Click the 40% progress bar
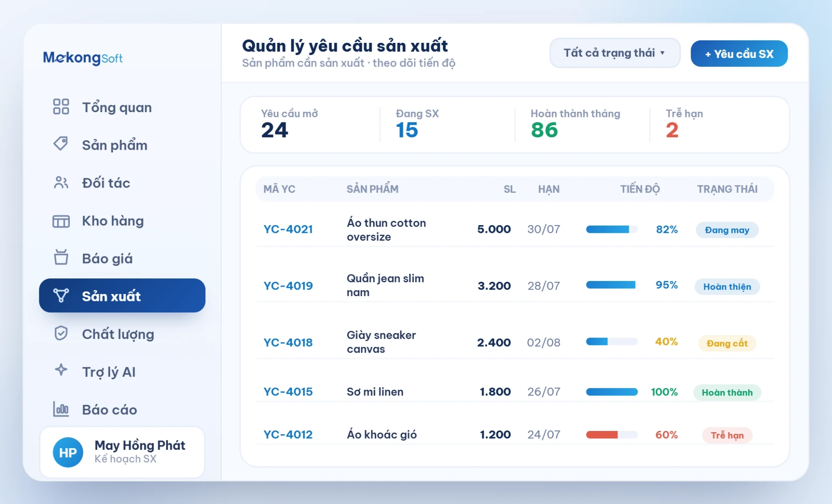 tap(611, 342)
